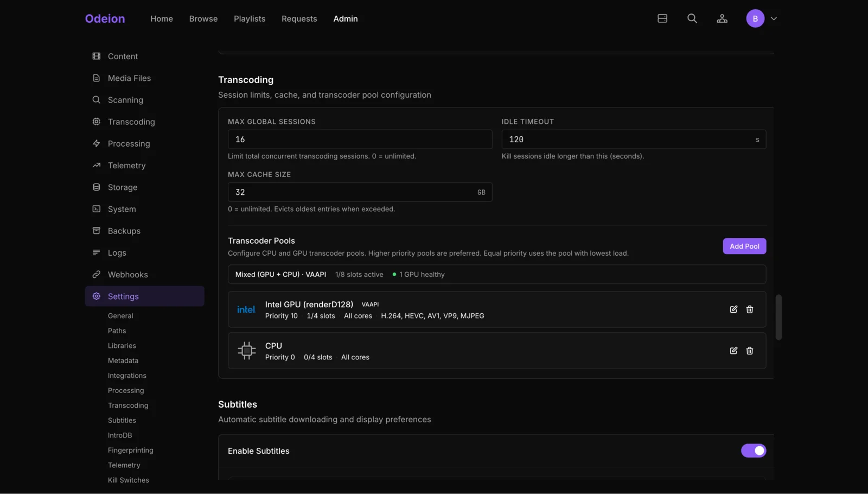868x494 pixels.
Task: Open Transcoding settings subsection
Action: 127,406
